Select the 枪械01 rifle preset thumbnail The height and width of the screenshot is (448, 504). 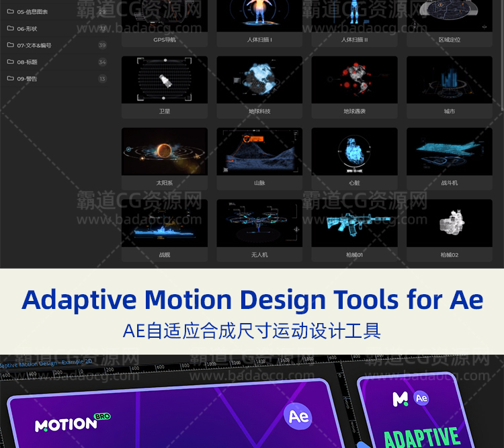355,223
